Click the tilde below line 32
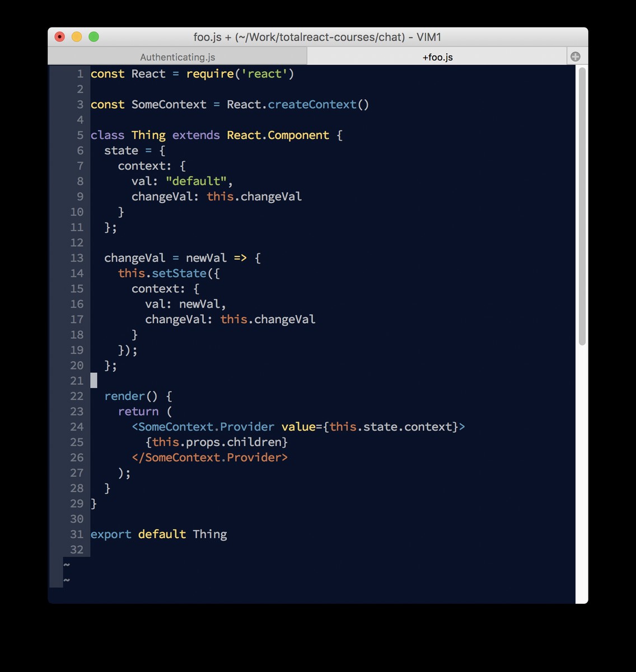The width and height of the screenshot is (636, 672). [x=66, y=566]
